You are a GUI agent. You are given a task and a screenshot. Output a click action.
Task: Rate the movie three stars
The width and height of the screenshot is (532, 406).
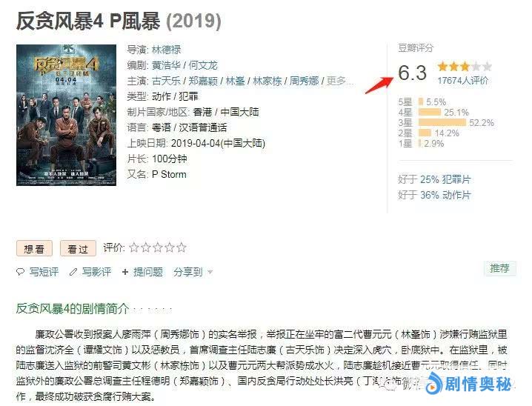pyautogui.click(x=158, y=247)
